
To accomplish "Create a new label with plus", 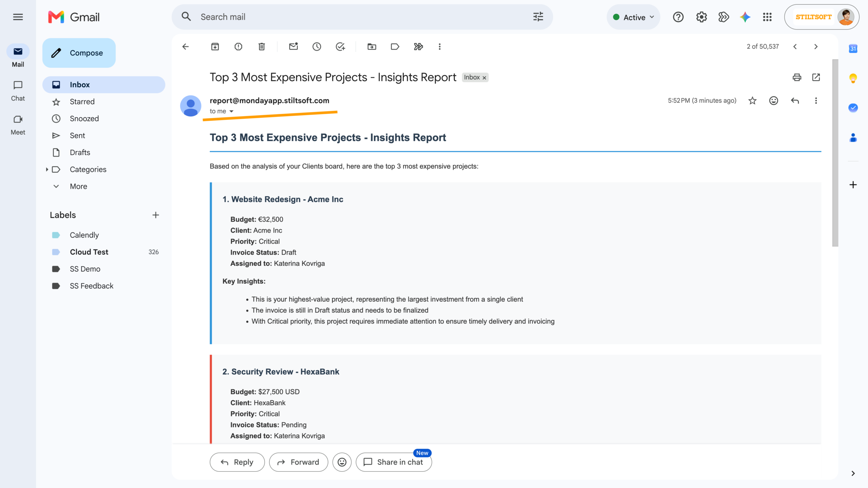I will pos(156,215).
